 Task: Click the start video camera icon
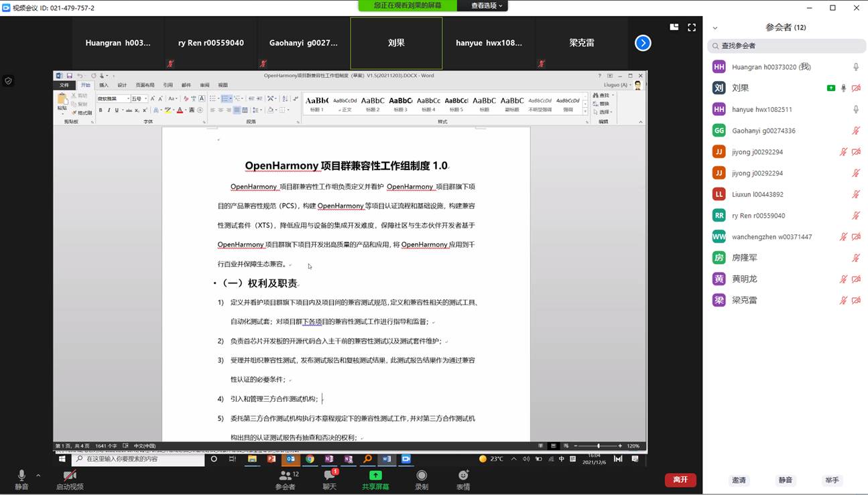[70, 475]
